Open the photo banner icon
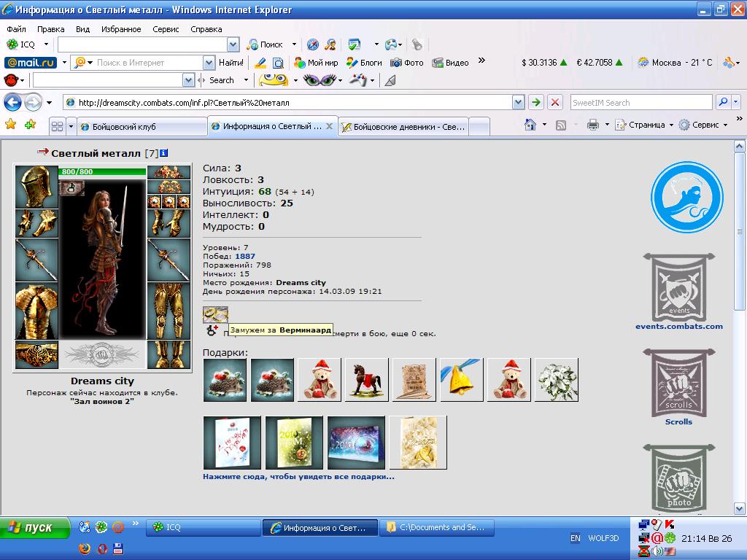Screen dimensions: 747x560 [679, 478]
